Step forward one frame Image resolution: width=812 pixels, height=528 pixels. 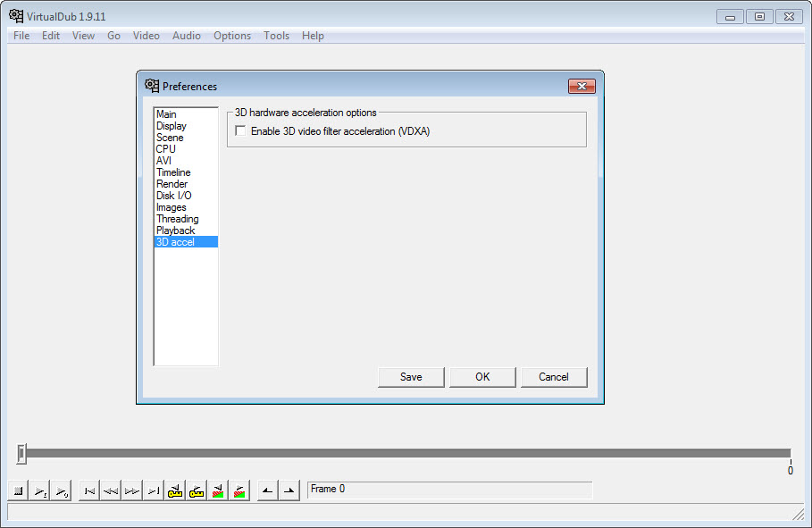click(x=132, y=490)
